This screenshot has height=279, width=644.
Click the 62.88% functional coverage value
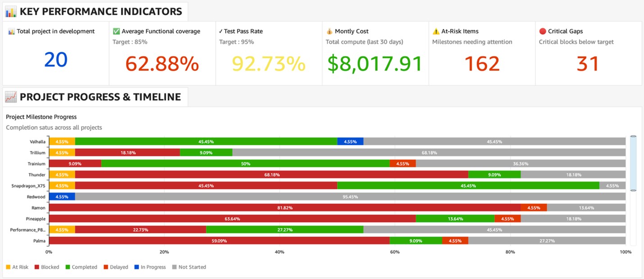click(x=162, y=64)
